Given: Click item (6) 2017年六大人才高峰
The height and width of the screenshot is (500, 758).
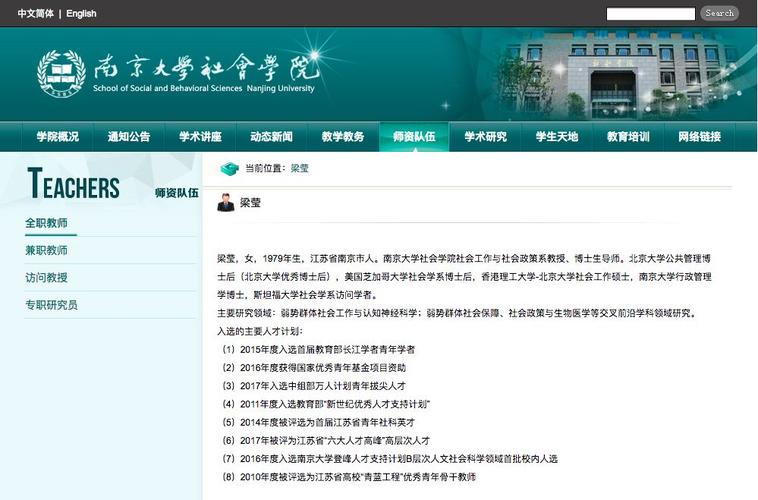Looking at the screenshot, I should tap(326, 441).
